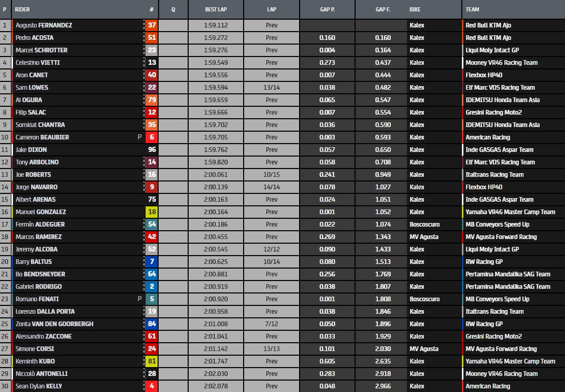Select rider Celestino VIETTI
This screenshot has width=565, height=392.
tap(37, 63)
